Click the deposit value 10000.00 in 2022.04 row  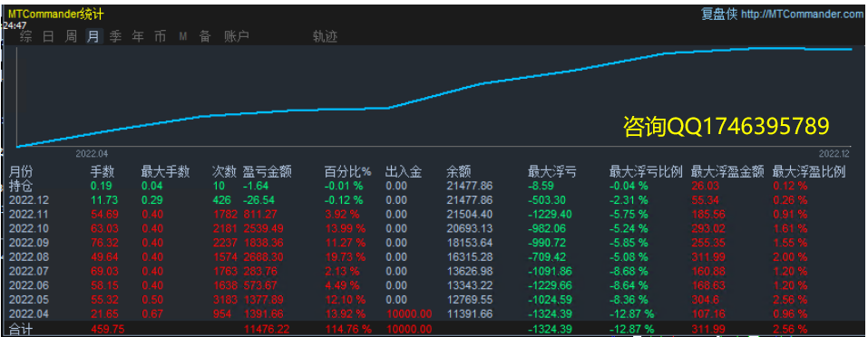tap(408, 314)
